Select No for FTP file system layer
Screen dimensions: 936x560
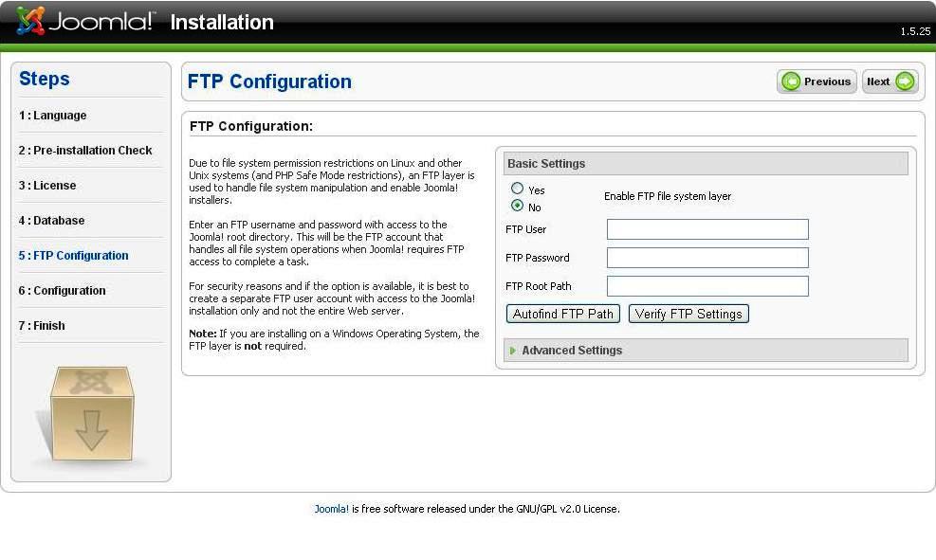[517, 206]
